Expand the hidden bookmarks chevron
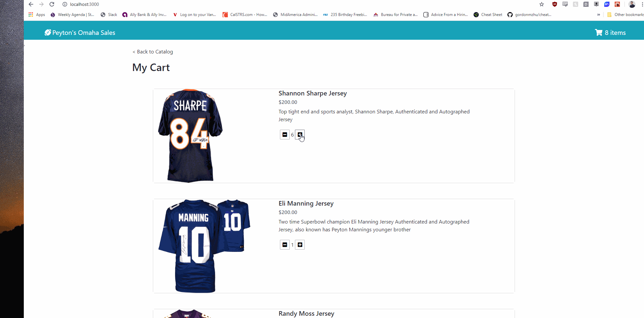This screenshot has height=318, width=644. click(x=598, y=15)
